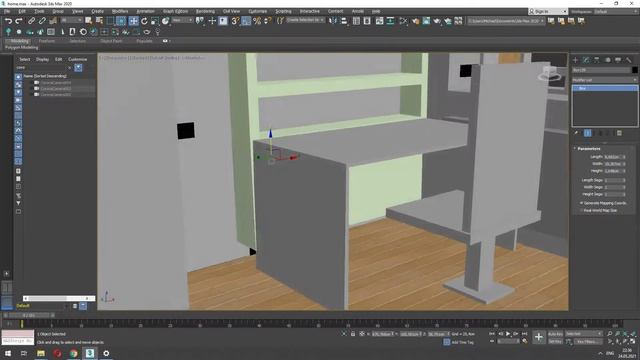Viewport: 640px width, 360px height.
Task: Toggle Generate Mapping Coords checkbox
Action: click(x=582, y=203)
